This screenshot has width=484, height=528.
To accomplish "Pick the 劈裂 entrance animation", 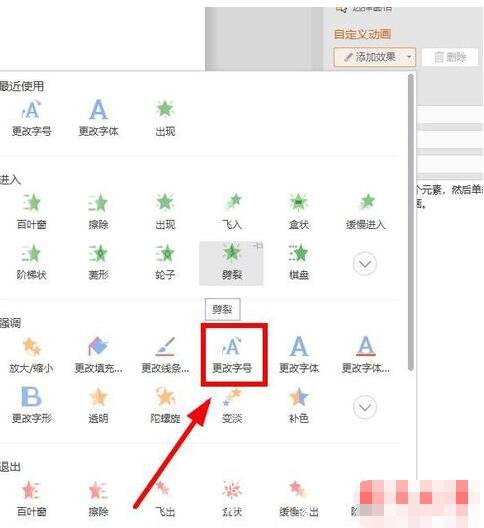I will (231, 263).
